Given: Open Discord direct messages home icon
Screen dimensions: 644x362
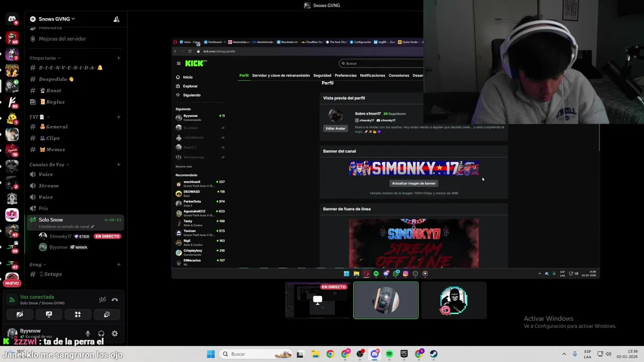Looking at the screenshot, I should click(x=12, y=19).
